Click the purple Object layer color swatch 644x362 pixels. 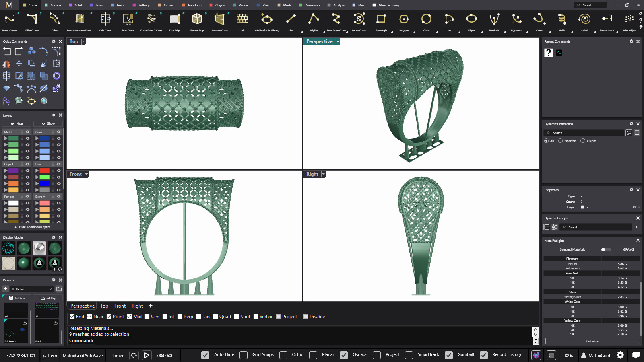pyautogui.click(x=13, y=171)
